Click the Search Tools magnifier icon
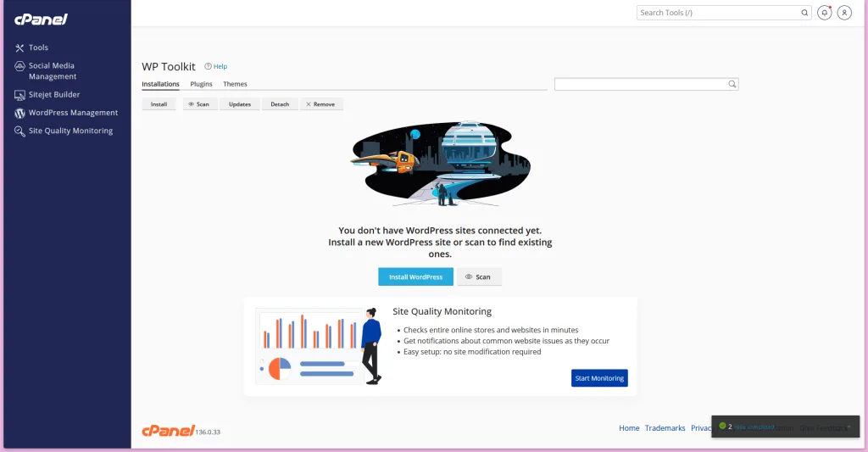The width and height of the screenshot is (868, 452). pos(804,13)
